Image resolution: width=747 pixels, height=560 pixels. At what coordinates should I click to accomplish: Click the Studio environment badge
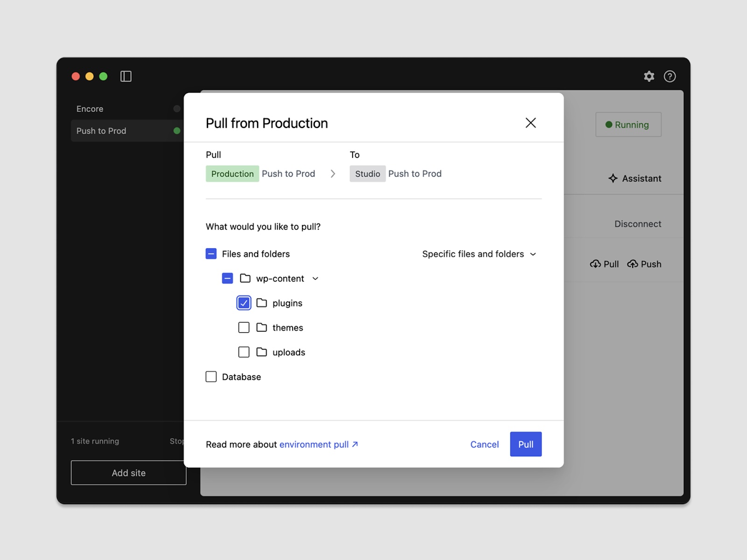pos(367,174)
